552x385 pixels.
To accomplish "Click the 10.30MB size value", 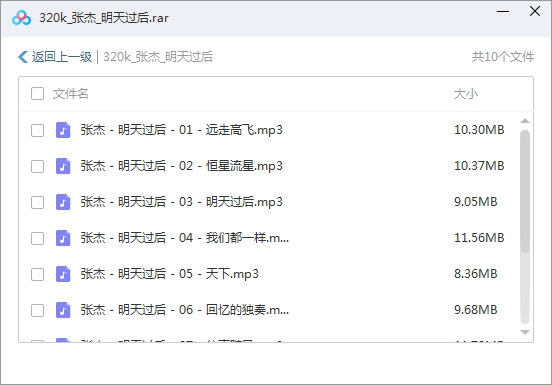I will pyautogui.click(x=479, y=130).
